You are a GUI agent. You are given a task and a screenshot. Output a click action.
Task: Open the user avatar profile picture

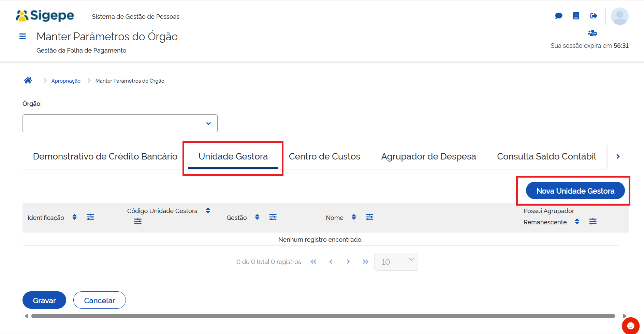click(620, 16)
